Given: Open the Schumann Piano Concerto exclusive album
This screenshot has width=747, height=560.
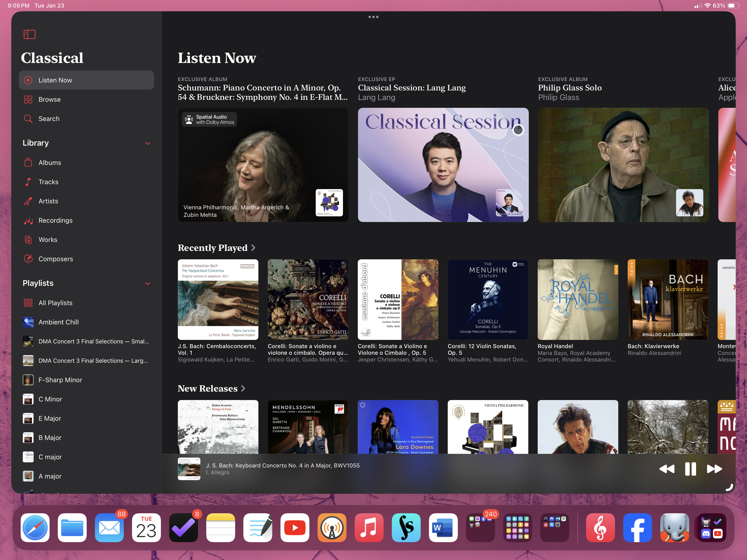Looking at the screenshot, I should [x=263, y=165].
